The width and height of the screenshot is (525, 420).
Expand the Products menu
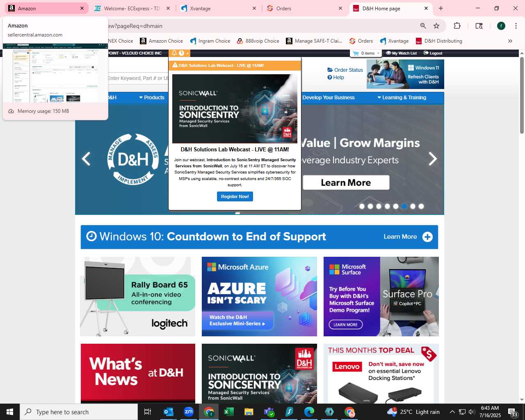(152, 98)
